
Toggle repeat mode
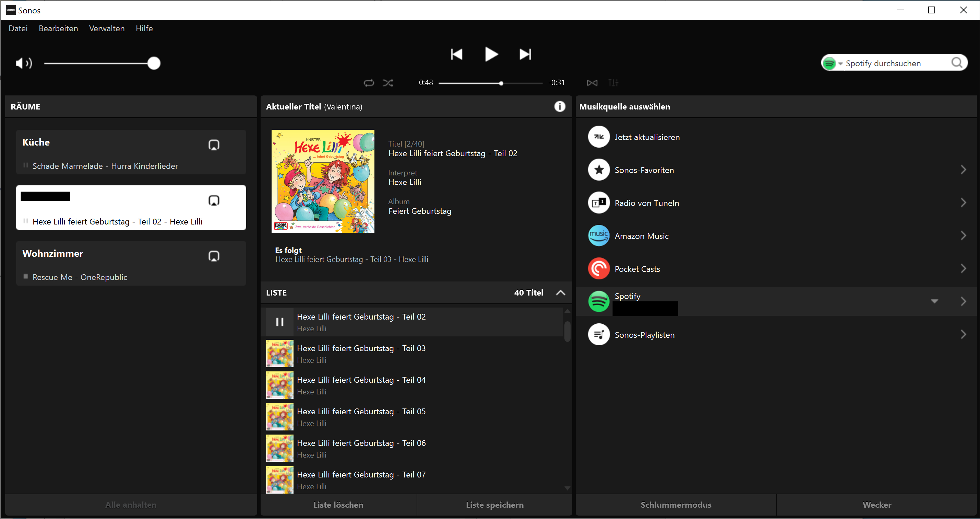pyautogui.click(x=369, y=83)
